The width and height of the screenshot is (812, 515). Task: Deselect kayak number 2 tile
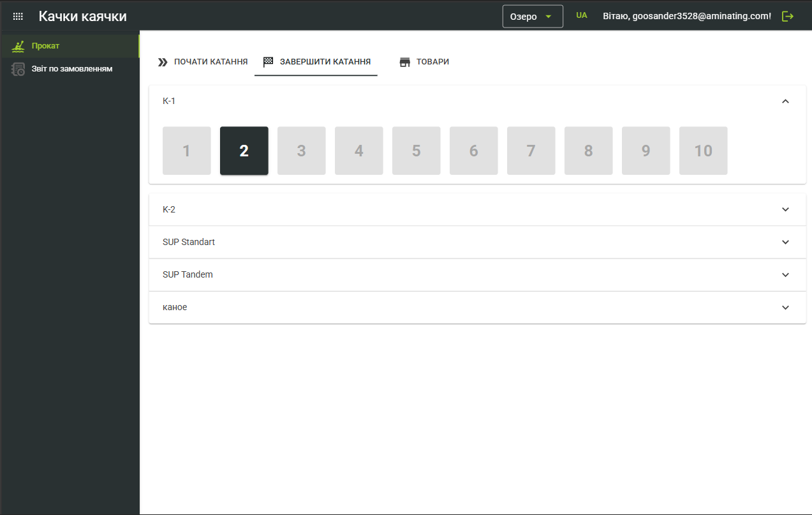244,151
